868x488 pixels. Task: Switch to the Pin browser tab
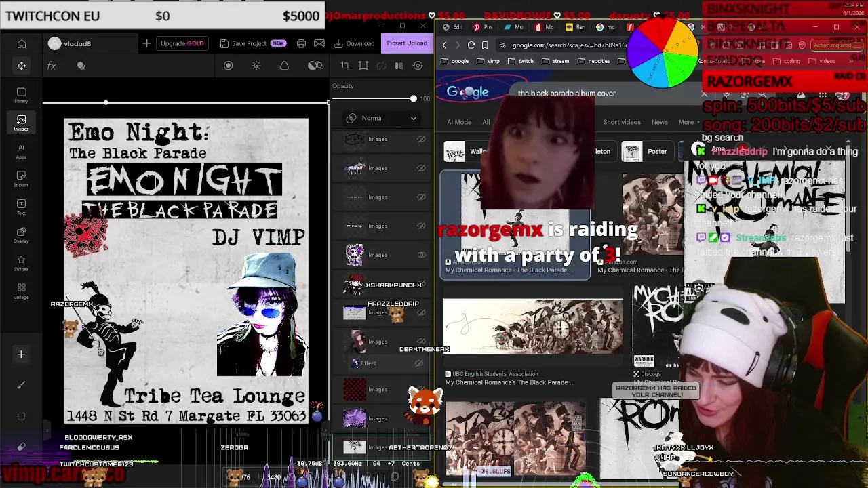pyautogui.click(x=483, y=27)
